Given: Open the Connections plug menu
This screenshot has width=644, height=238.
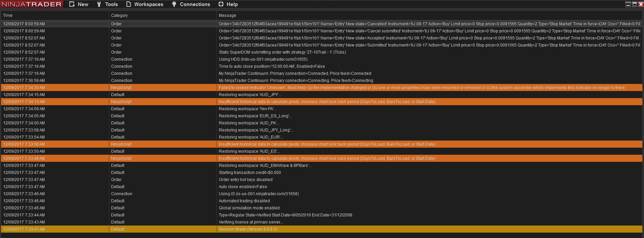Looking at the screenshot, I should pos(191,4).
